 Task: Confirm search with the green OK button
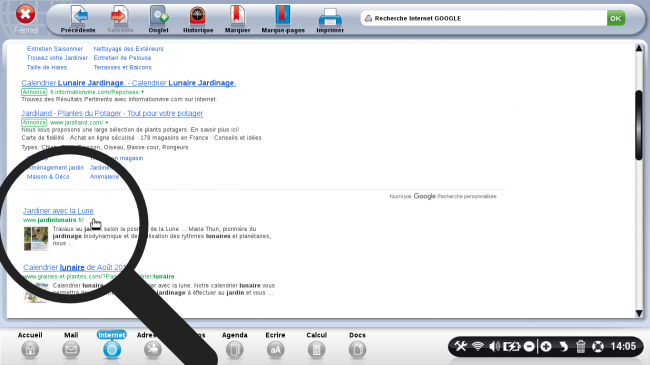click(x=616, y=18)
